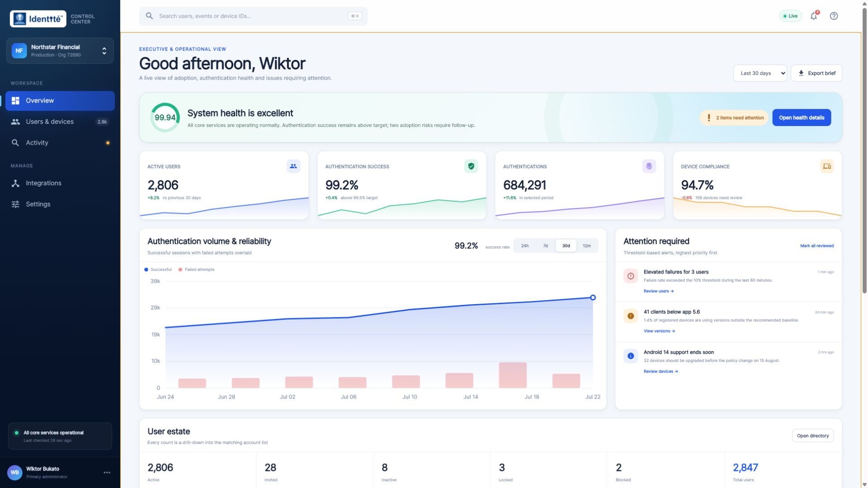Open Activity in sidebar
868x488 pixels.
click(60, 143)
